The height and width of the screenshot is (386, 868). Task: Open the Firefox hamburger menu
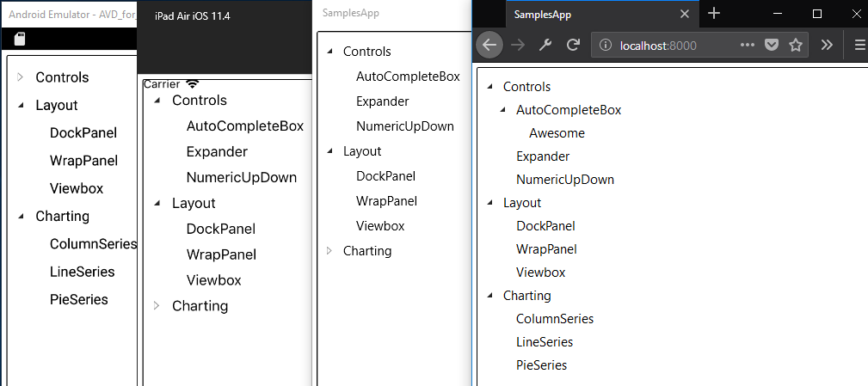[x=859, y=45]
